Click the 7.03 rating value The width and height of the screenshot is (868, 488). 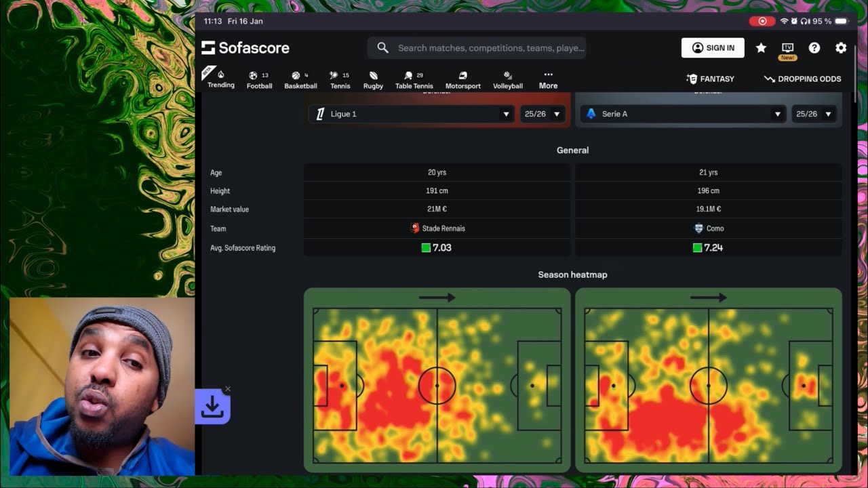click(442, 247)
